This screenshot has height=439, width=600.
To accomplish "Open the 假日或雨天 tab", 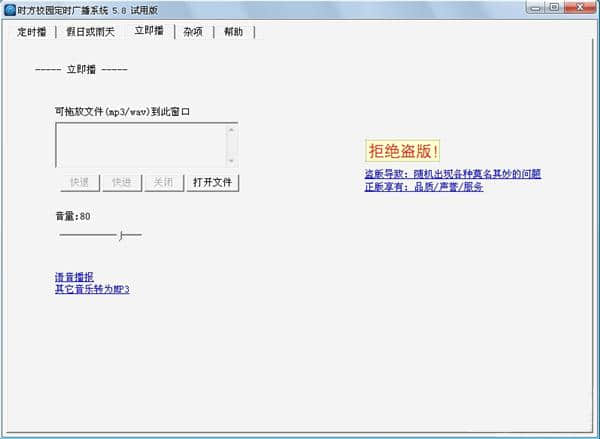I will click(90, 31).
